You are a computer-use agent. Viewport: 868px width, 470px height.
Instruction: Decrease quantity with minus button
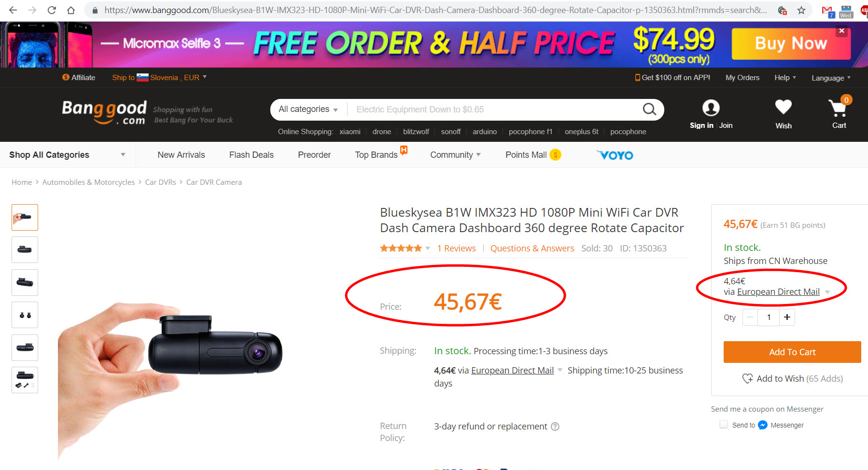coord(750,317)
